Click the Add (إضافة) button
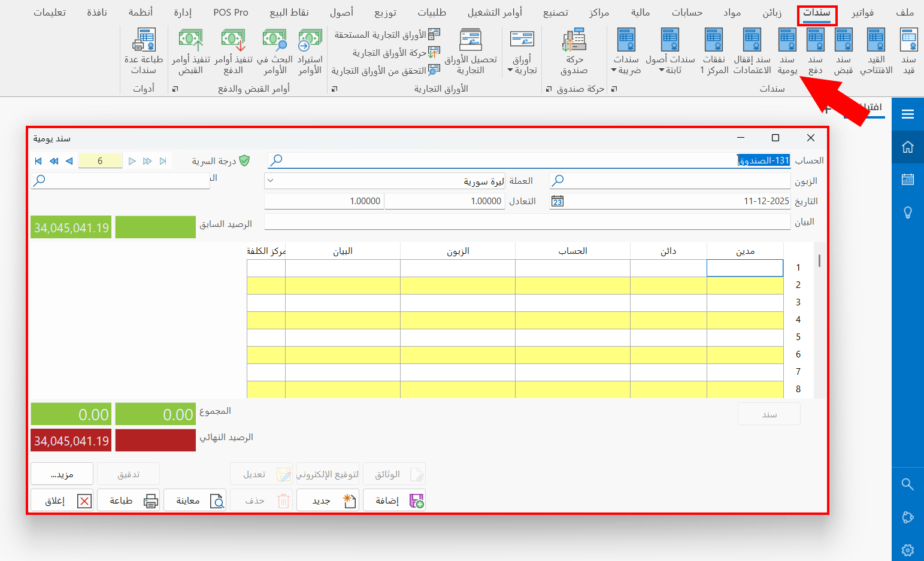Image resolution: width=924 pixels, height=561 pixels. [394, 501]
